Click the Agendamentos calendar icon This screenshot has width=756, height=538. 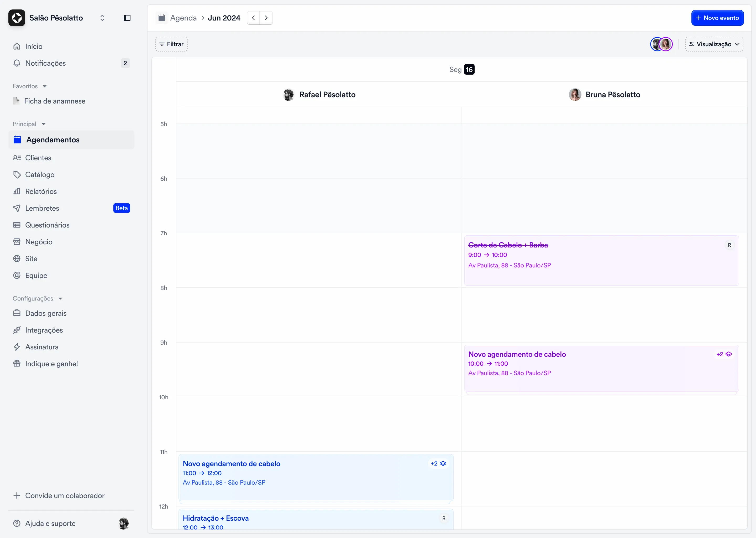coord(17,139)
